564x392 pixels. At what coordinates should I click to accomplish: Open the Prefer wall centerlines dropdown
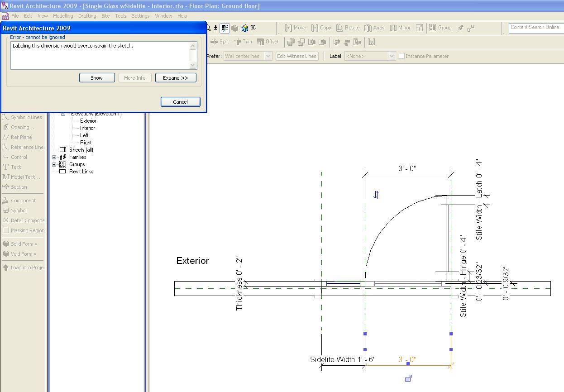point(248,56)
